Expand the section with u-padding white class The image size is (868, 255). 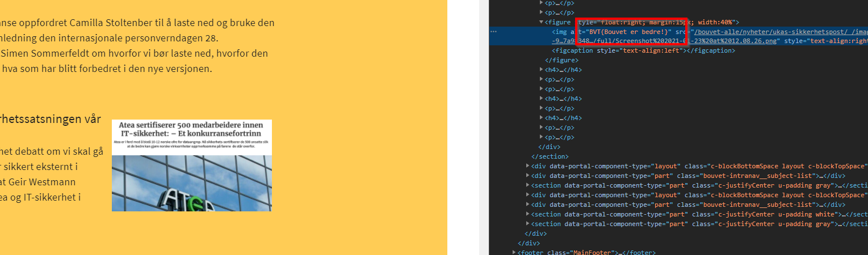[x=527, y=214]
